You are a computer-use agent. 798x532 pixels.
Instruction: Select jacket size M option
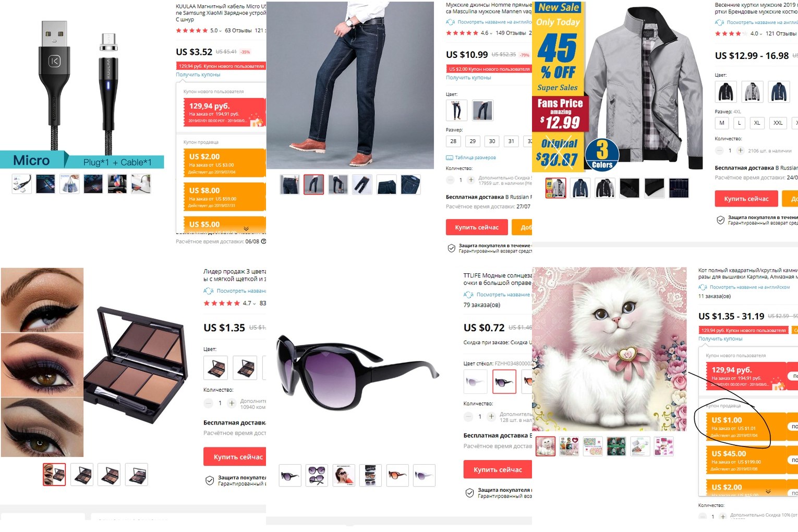722,123
